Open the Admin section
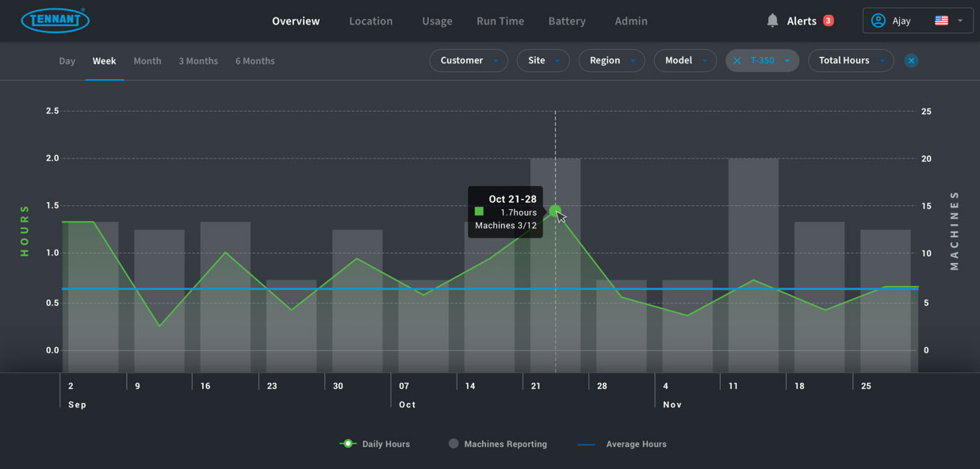The image size is (980, 469). pos(631,21)
